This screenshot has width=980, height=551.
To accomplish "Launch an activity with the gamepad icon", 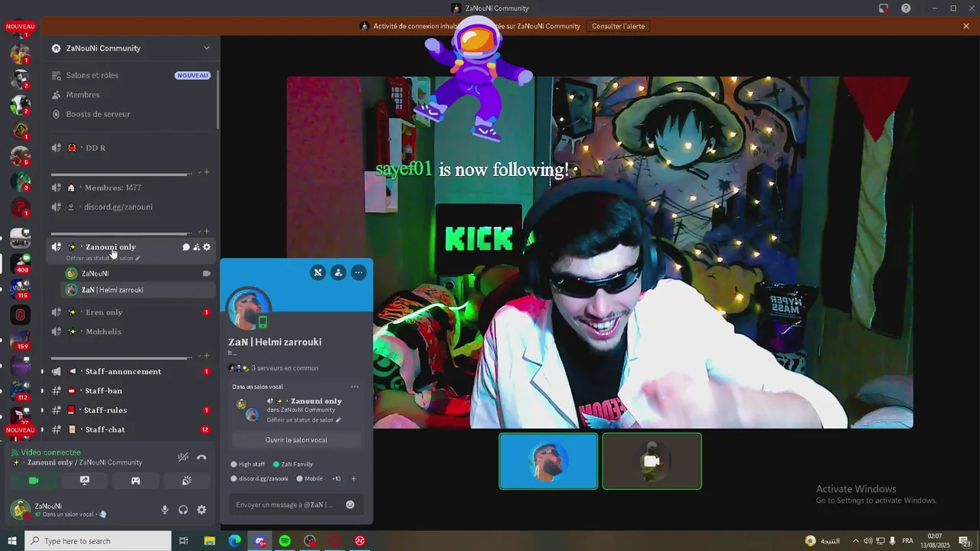I will click(136, 481).
